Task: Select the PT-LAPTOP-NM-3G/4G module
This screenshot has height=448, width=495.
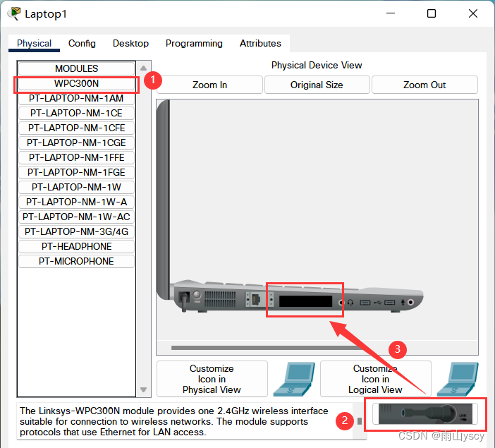Action: (76, 232)
